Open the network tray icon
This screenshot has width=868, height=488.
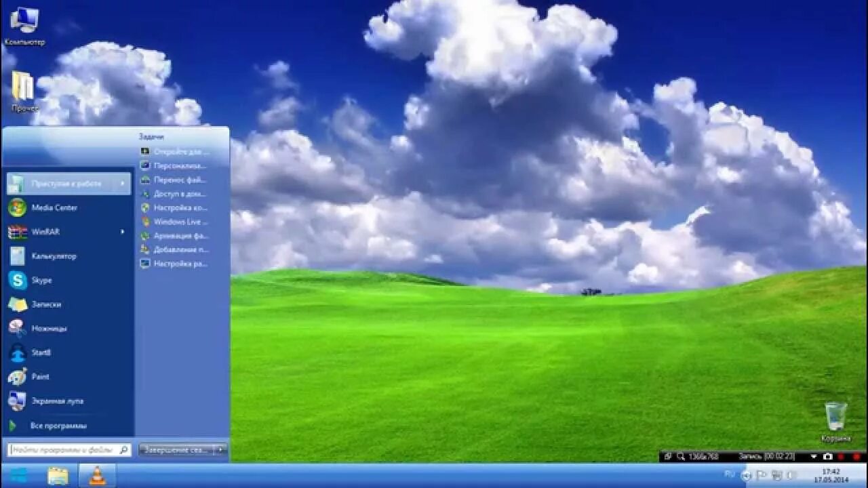(776, 476)
